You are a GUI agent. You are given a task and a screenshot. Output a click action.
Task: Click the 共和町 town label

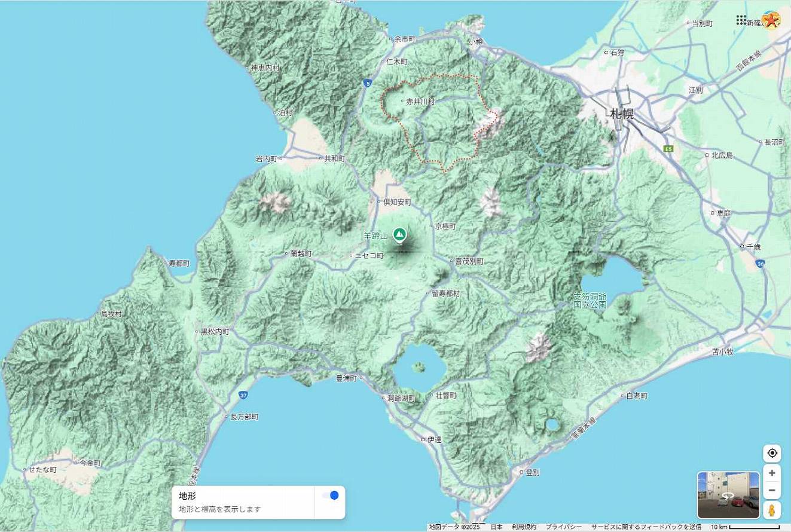click(x=334, y=158)
